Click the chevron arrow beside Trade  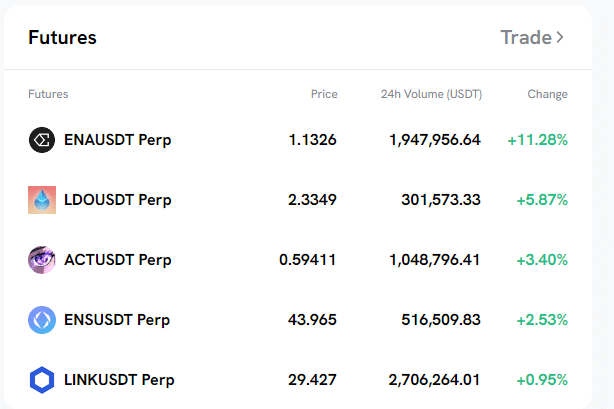[560, 38]
